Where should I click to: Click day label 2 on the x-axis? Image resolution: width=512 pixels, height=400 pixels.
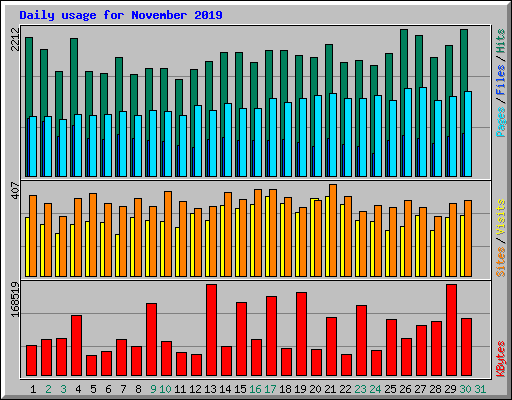point(48,389)
